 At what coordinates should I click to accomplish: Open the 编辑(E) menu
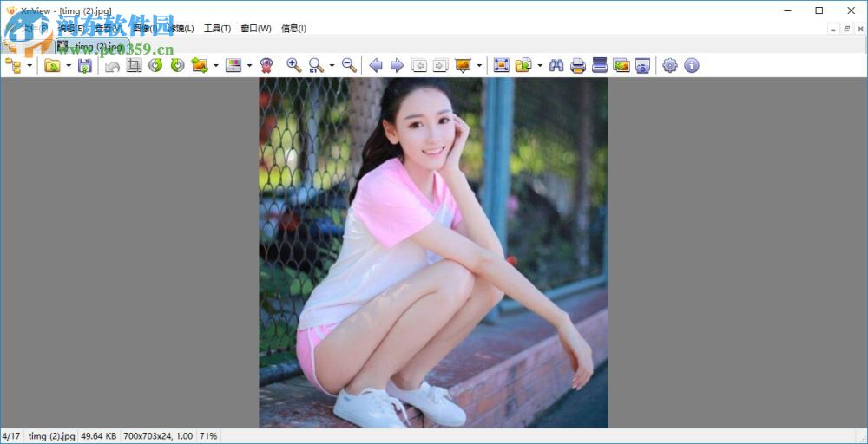click(x=71, y=29)
